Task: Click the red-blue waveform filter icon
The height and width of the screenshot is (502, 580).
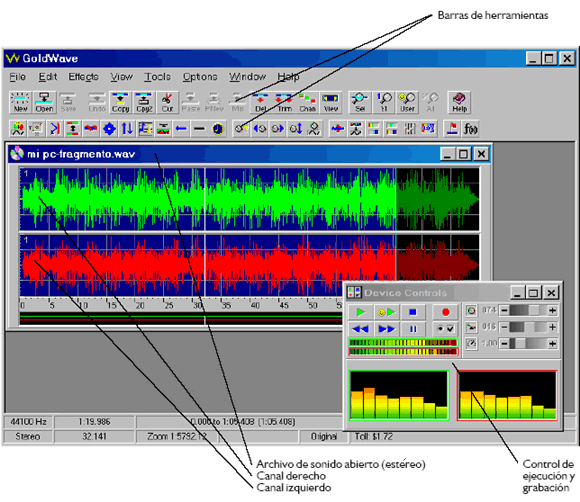Action: coord(338,129)
